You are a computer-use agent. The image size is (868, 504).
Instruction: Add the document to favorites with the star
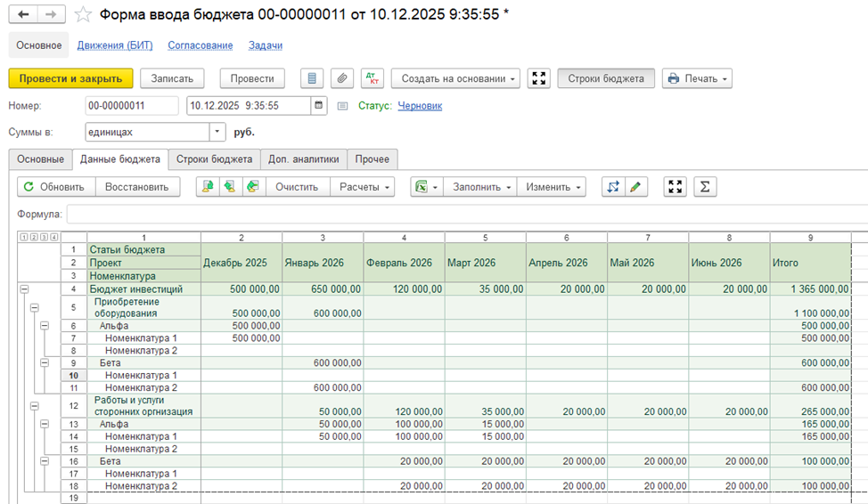click(x=83, y=14)
